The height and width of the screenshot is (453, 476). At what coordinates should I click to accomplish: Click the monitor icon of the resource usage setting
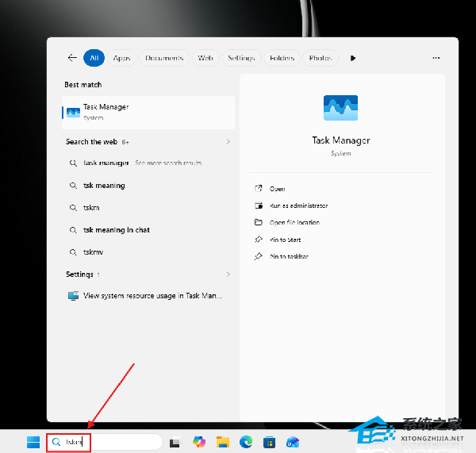click(73, 296)
